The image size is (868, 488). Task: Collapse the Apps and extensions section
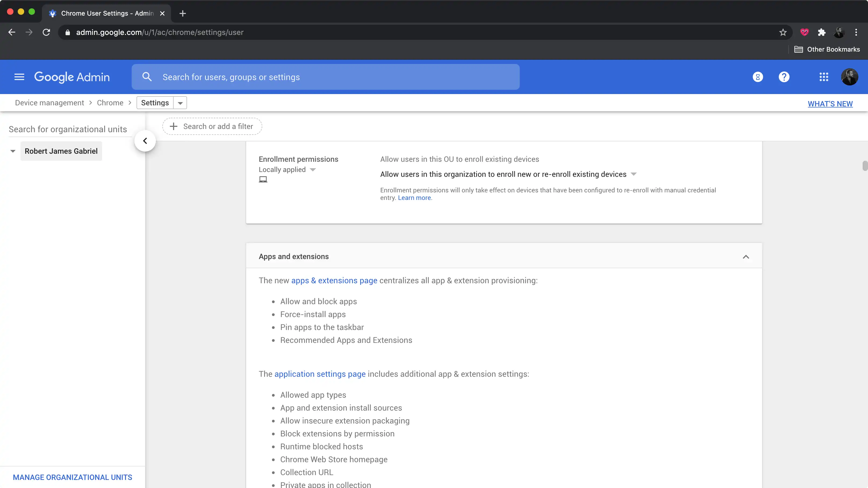746,257
